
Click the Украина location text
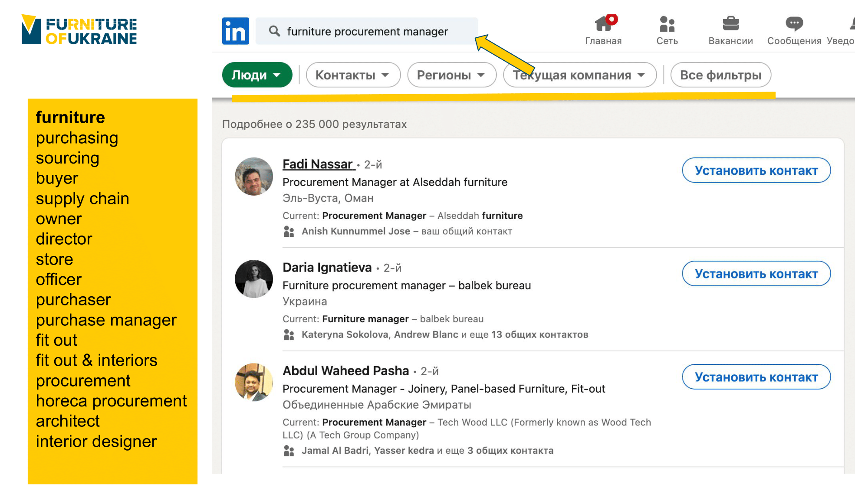click(x=305, y=301)
